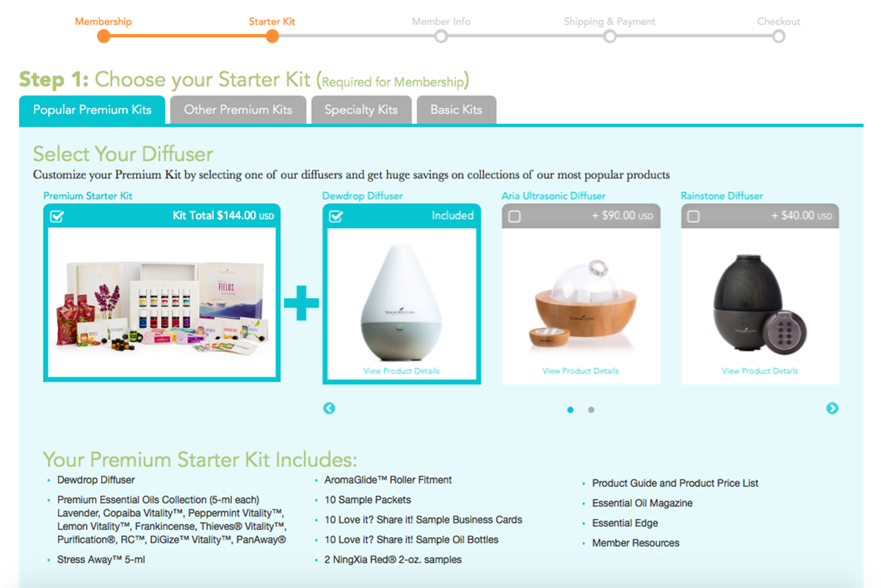Go to next diffuser carousel arrow
Viewport: 881px width, 588px height.
tap(832, 408)
